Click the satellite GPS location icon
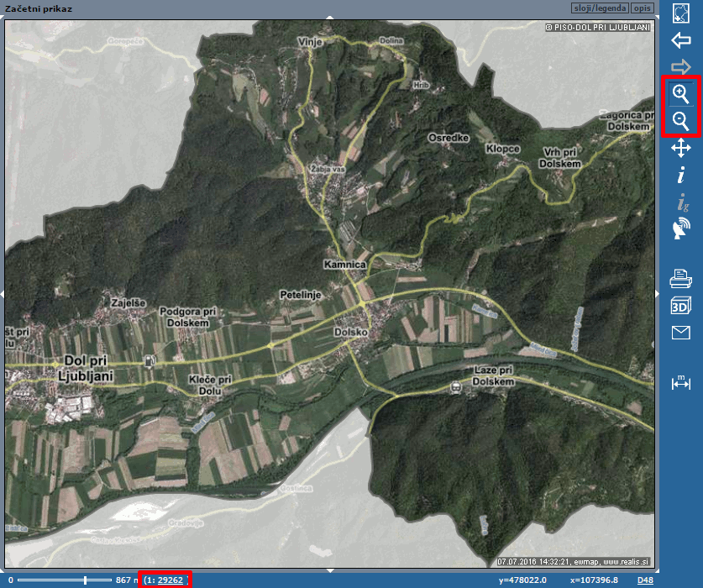 pyautogui.click(x=680, y=228)
